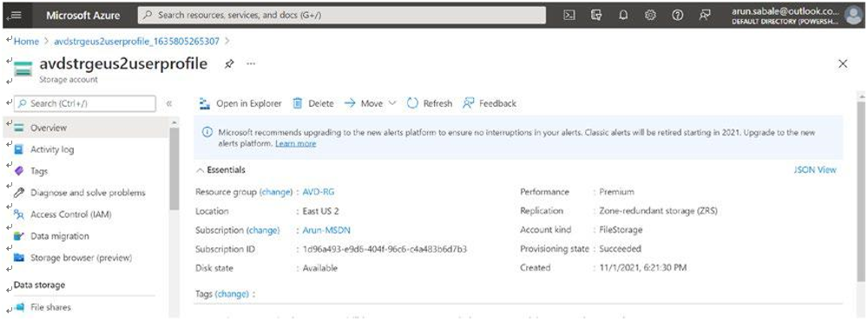Click Diagnose and solve problems wrench icon
Screen dimensions: 868x328
point(19,193)
